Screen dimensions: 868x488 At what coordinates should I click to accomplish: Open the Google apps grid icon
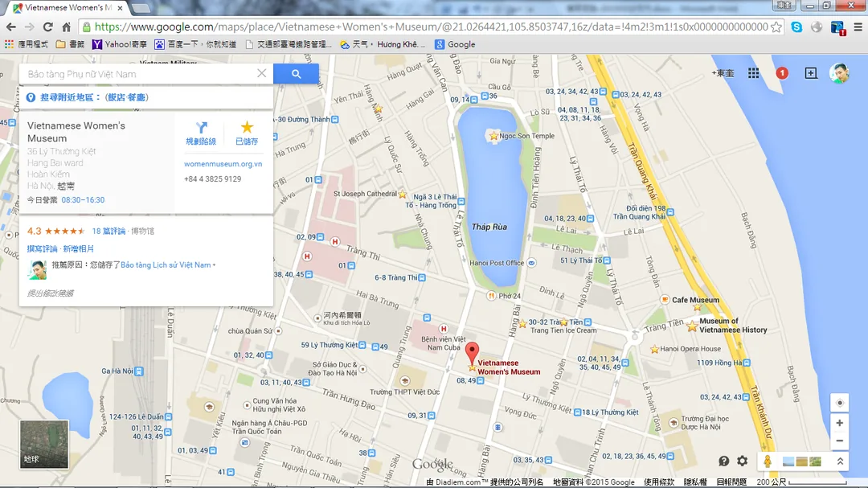pyautogui.click(x=753, y=73)
